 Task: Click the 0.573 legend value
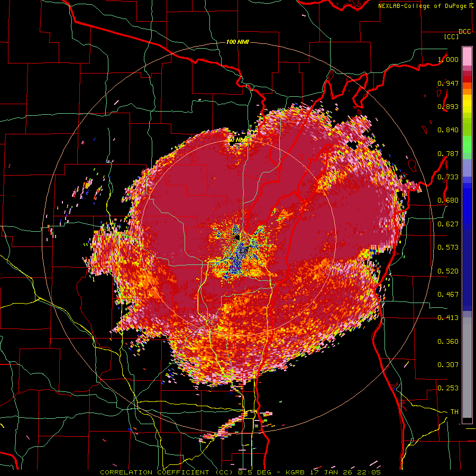point(448,248)
